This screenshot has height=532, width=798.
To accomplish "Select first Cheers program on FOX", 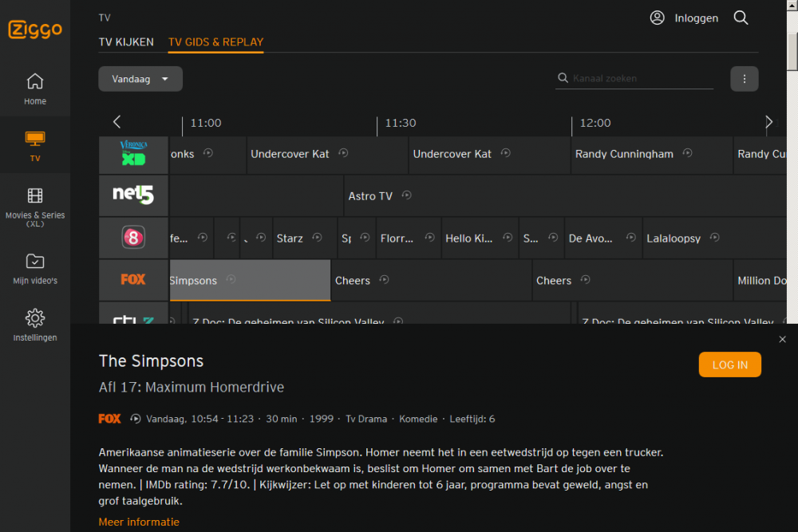I will [432, 280].
